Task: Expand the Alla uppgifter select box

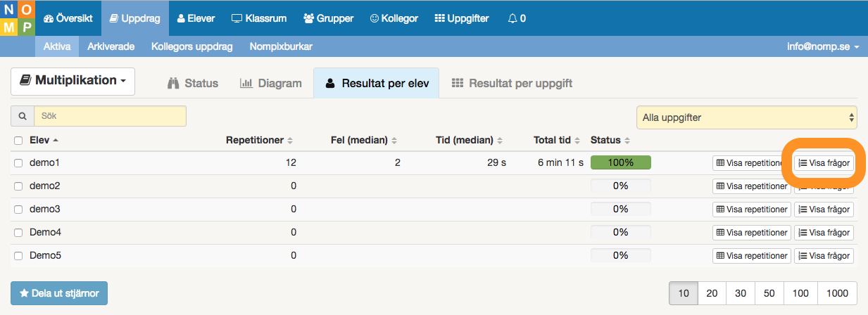Action: coord(747,117)
